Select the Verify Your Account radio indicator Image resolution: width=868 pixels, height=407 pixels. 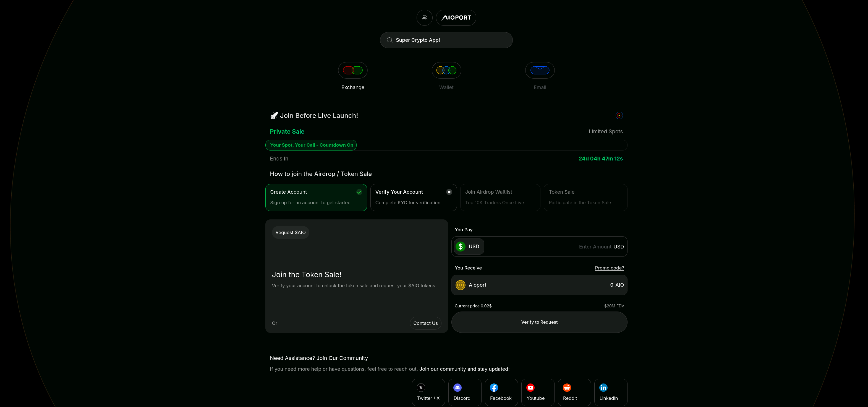[449, 192]
